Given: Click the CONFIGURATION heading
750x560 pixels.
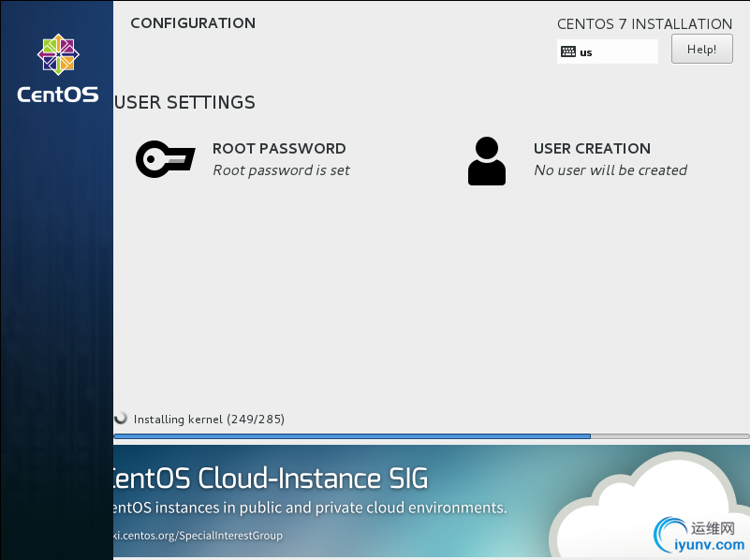Looking at the screenshot, I should 193,23.
